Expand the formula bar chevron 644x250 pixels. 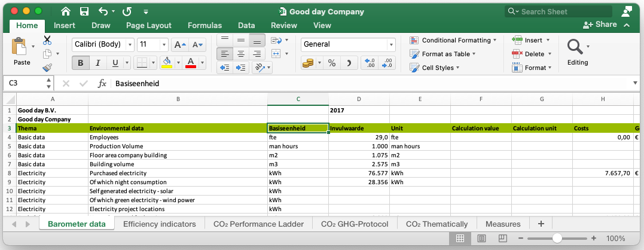click(x=636, y=83)
